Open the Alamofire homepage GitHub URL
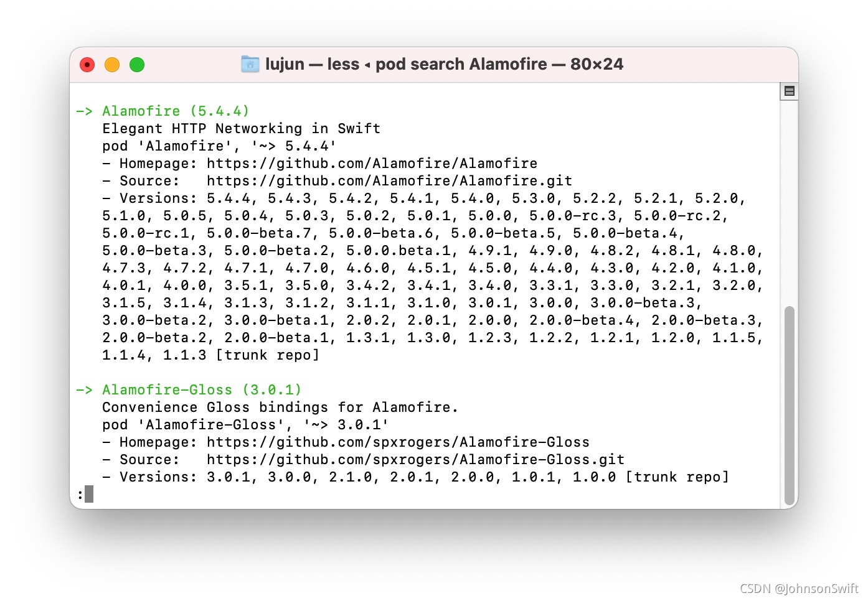868x601 pixels. click(x=372, y=164)
